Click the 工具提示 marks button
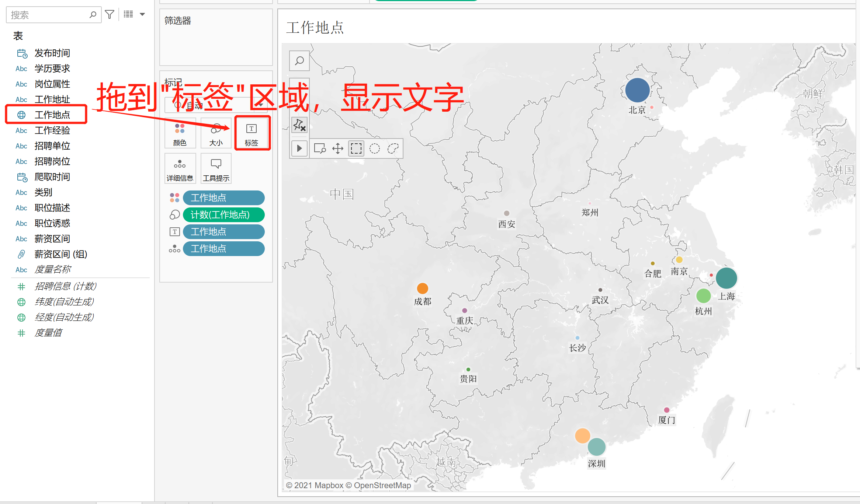Viewport: 860px width, 504px height. coord(216,169)
